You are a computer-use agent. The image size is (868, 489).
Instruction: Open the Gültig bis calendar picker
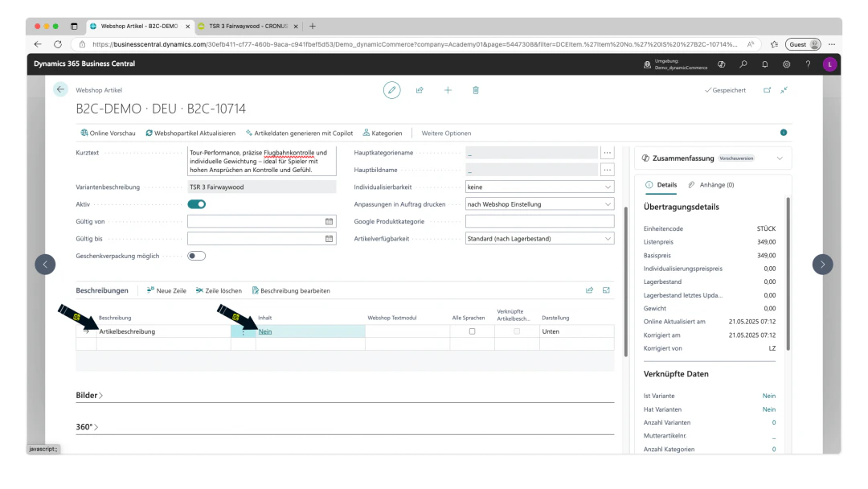329,239
